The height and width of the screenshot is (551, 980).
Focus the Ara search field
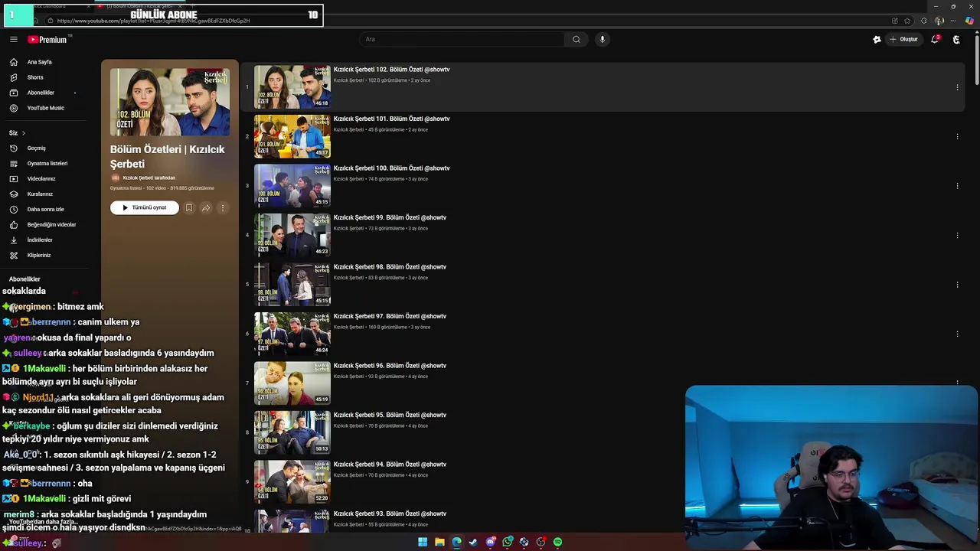462,39
